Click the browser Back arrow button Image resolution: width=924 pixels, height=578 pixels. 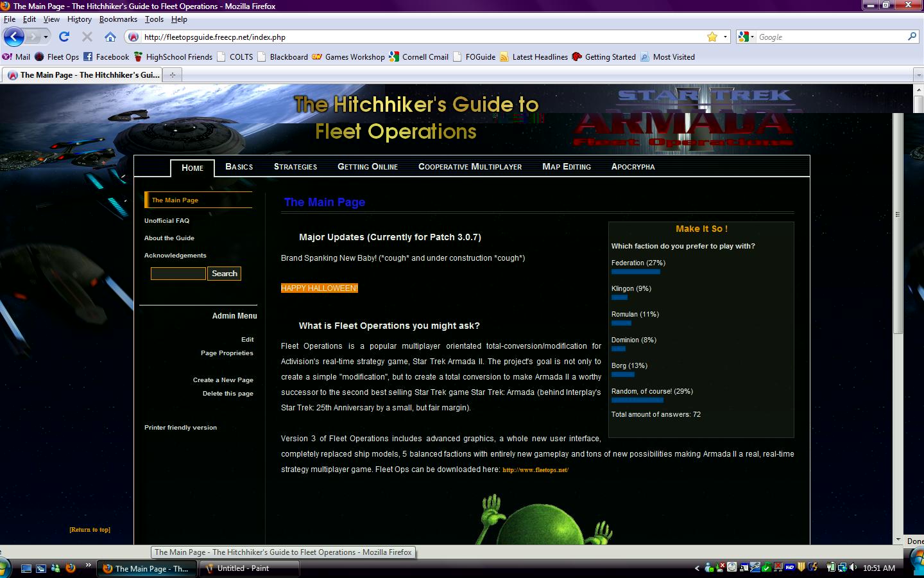coord(14,37)
